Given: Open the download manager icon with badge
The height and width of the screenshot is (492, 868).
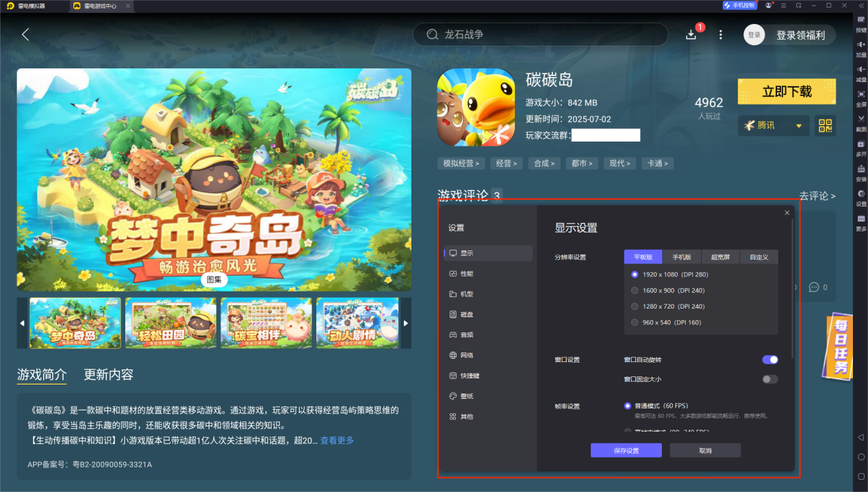Looking at the screenshot, I should click(691, 34).
